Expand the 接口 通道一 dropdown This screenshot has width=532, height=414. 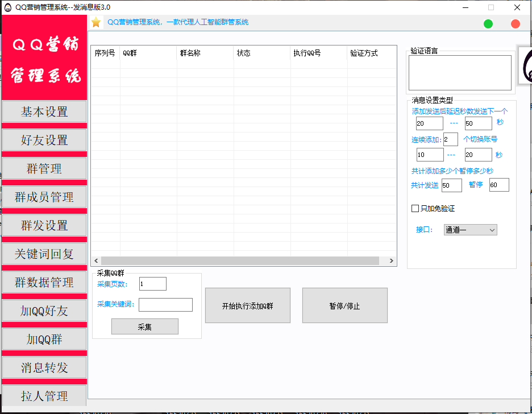click(470, 230)
